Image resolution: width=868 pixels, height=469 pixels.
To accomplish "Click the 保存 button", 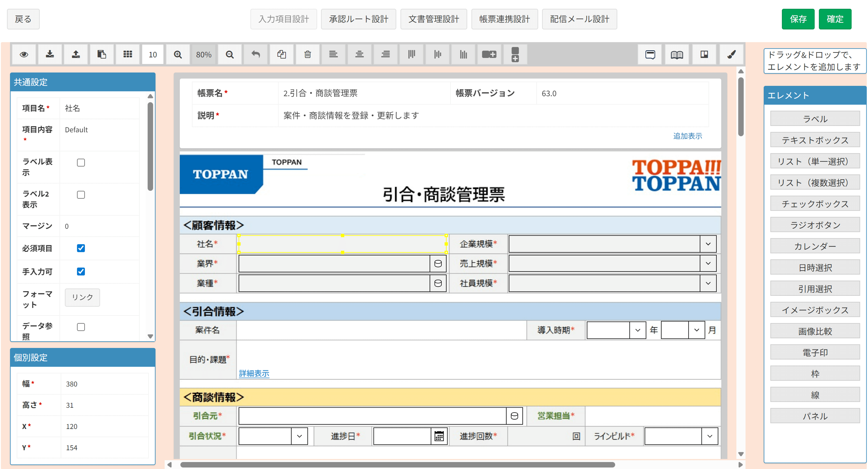I will click(x=798, y=19).
